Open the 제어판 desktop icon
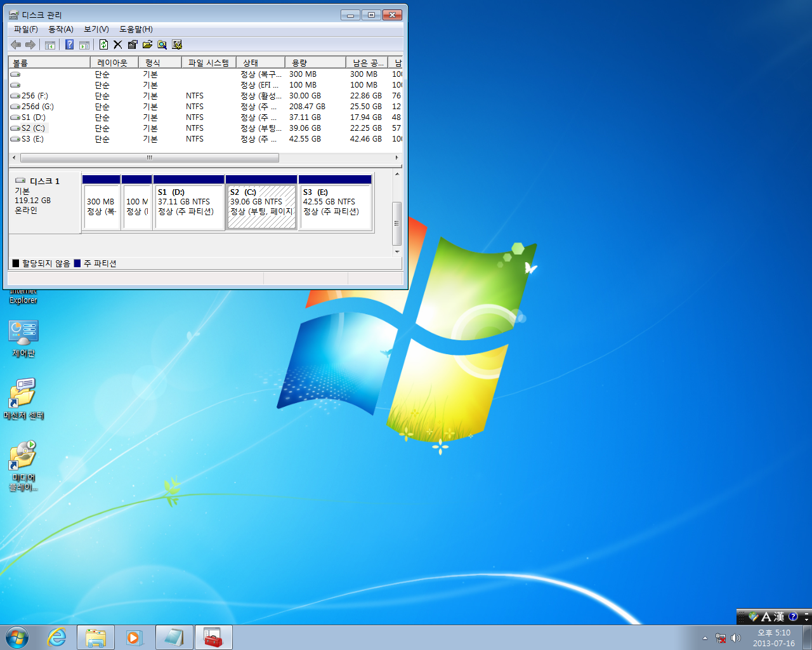The width and height of the screenshot is (812, 650). point(23,339)
